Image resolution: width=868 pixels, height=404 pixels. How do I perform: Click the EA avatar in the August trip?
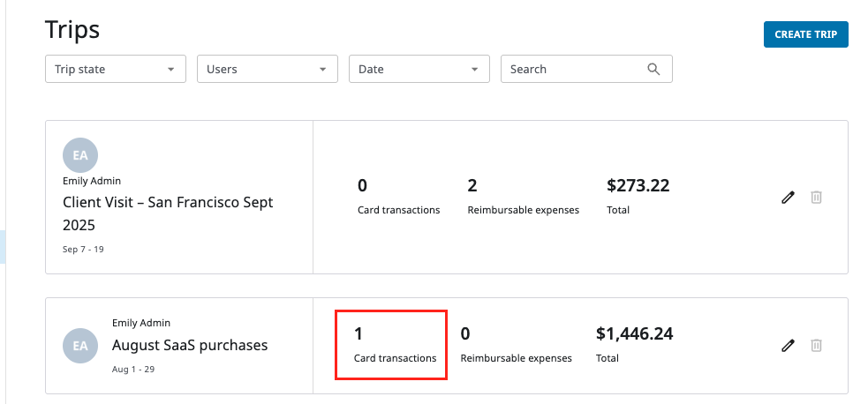[x=80, y=346]
